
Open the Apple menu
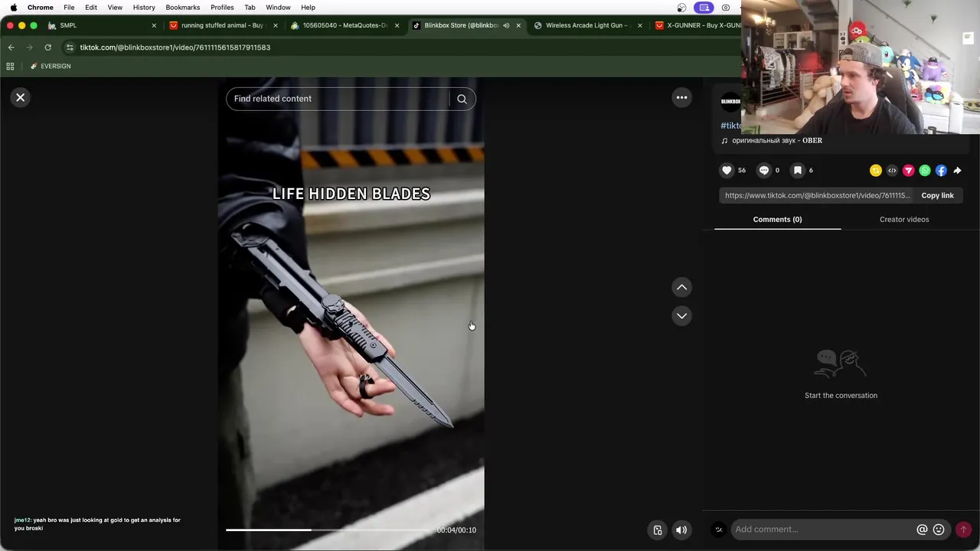13,8
